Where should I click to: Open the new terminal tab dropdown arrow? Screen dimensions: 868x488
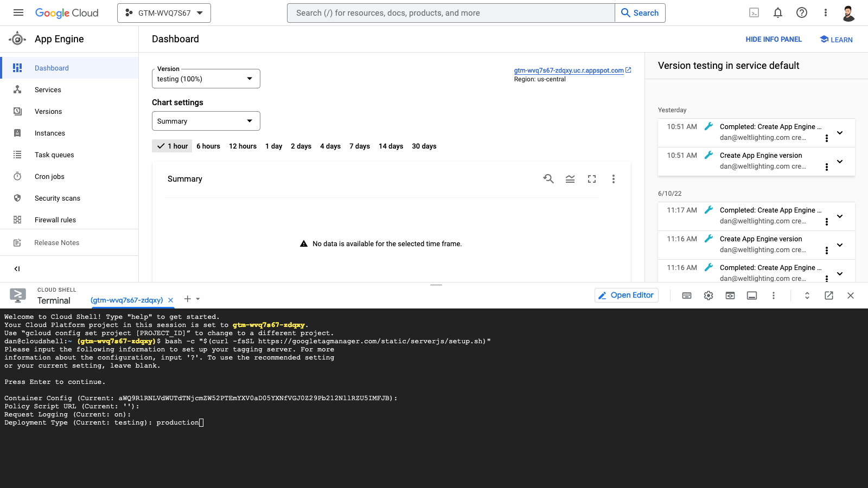pos(198,299)
